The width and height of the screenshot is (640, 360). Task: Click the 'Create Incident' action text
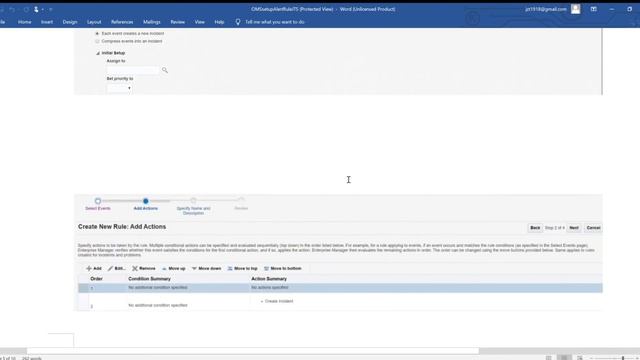point(279,301)
